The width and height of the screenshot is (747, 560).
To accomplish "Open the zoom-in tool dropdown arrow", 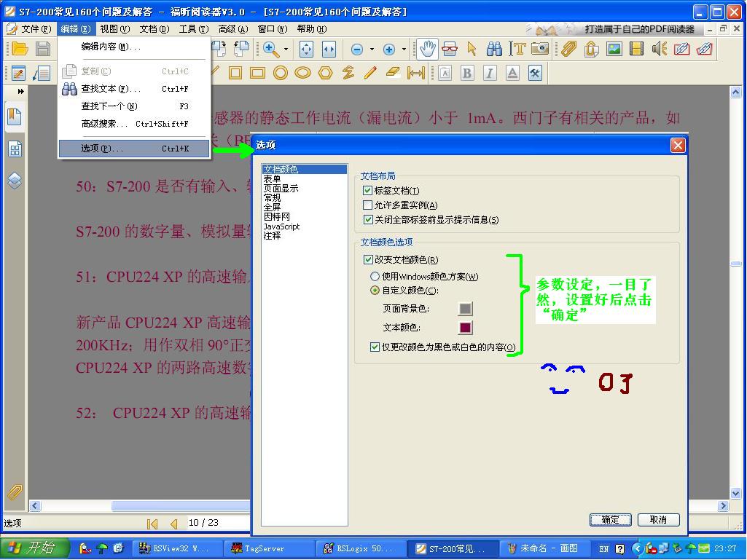I will [286, 50].
